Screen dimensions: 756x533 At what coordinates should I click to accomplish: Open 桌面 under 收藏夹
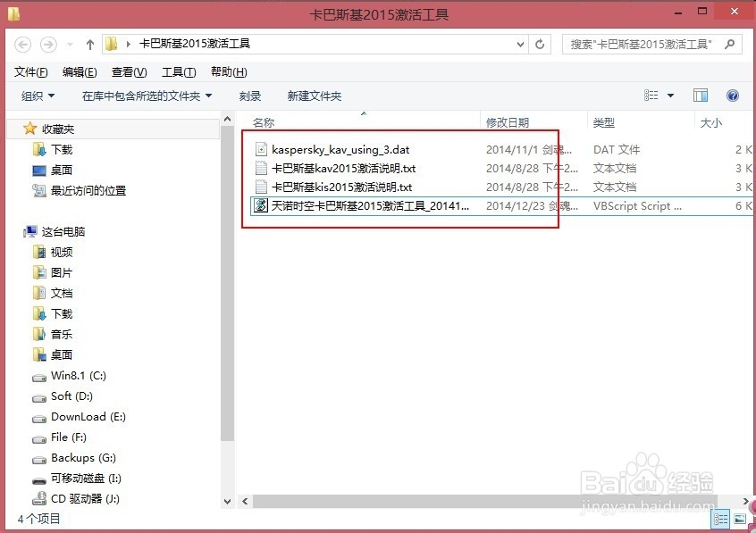pyautogui.click(x=62, y=171)
